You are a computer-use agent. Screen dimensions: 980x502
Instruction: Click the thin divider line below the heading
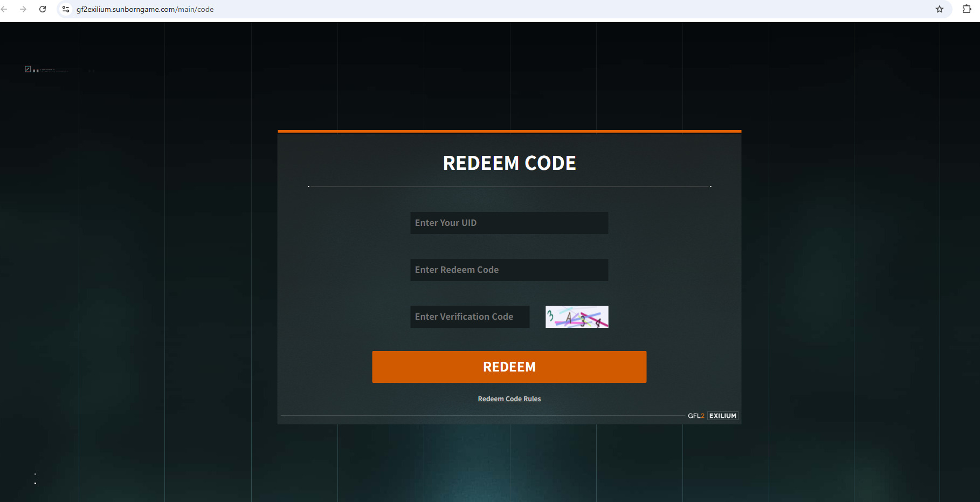click(x=509, y=187)
